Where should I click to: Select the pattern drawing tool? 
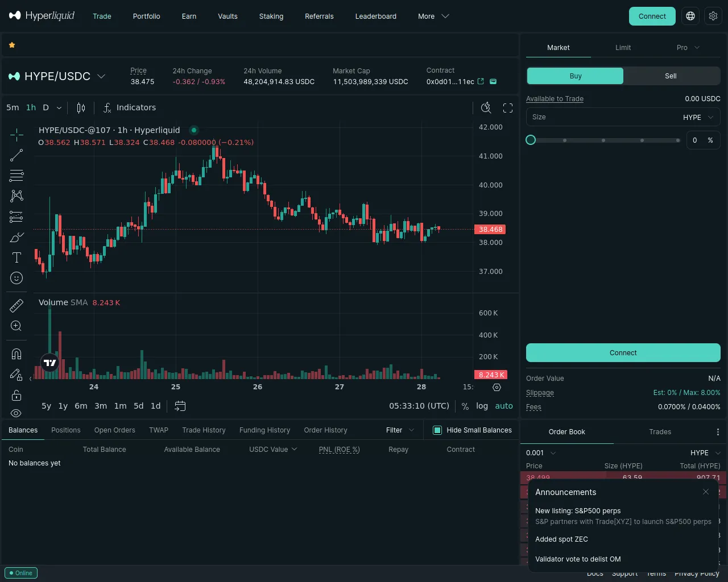(16, 196)
